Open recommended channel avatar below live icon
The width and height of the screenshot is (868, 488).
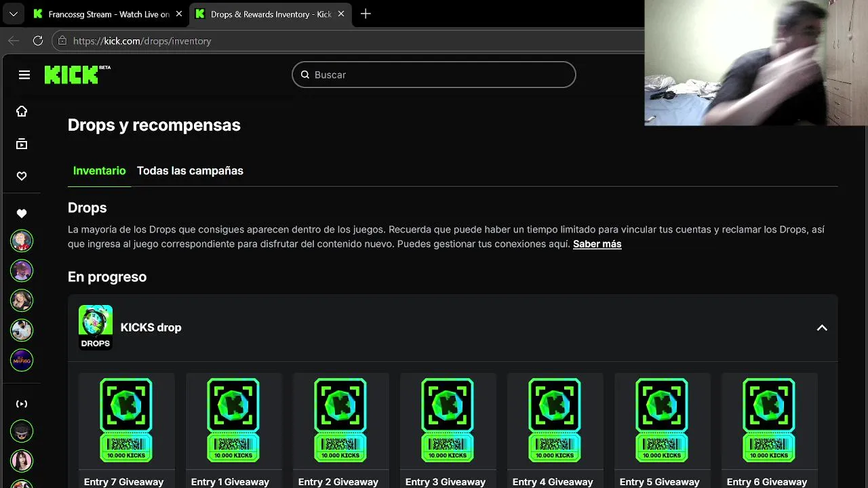[x=22, y=431]
